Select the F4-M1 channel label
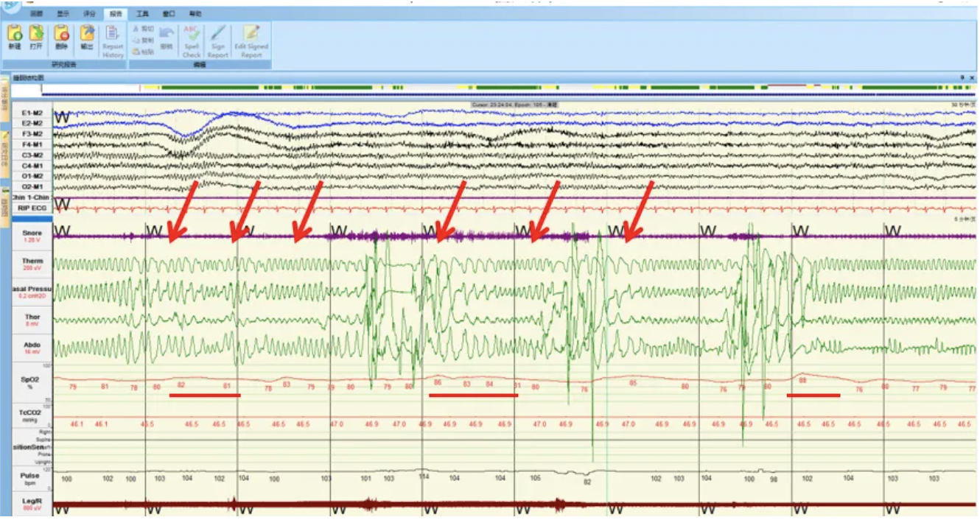This screenshot has height=520, width=980. pos(32,145)
